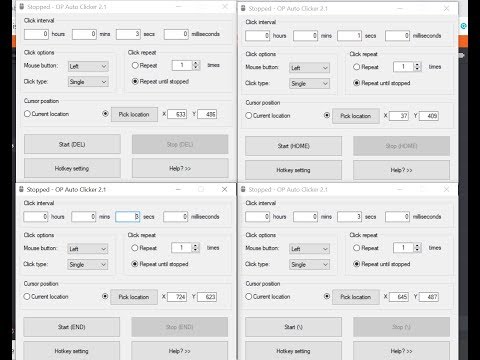Click the milliseconds field in the Start (HOME) window
The width and height of the screenshot is (480, 360).
tap(398, 36)
